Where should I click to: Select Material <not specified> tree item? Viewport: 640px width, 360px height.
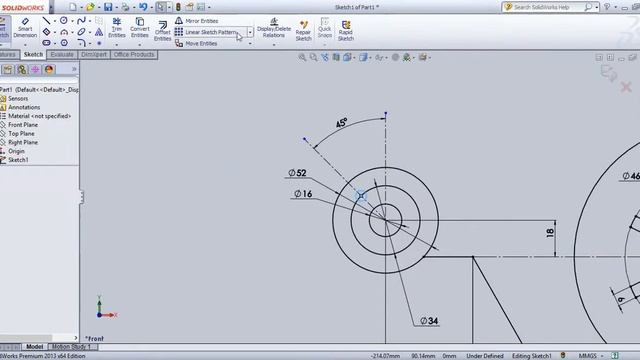point(40,116)
